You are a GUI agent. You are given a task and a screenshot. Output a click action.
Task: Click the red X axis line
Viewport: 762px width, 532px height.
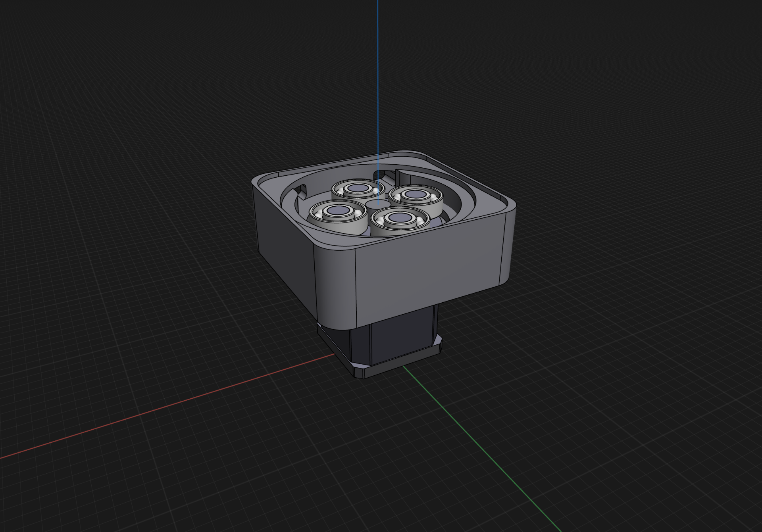167,407
